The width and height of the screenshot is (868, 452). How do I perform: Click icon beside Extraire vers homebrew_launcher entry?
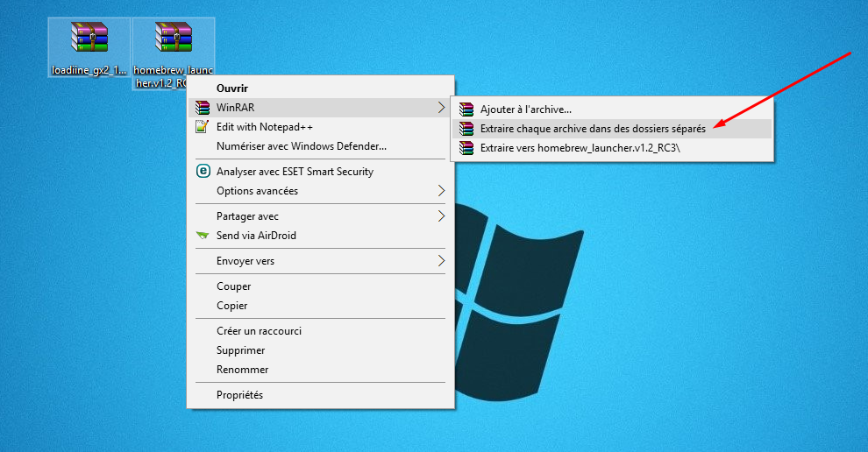[466, 148]
